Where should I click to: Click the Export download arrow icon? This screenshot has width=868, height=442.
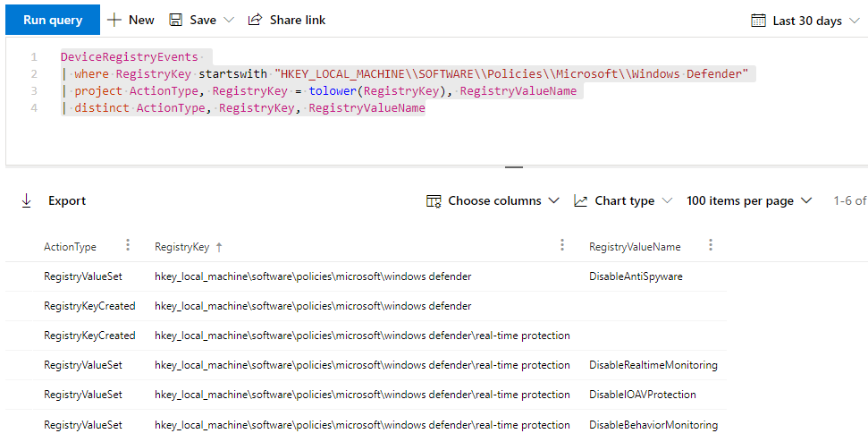click(x=26, y=200)
